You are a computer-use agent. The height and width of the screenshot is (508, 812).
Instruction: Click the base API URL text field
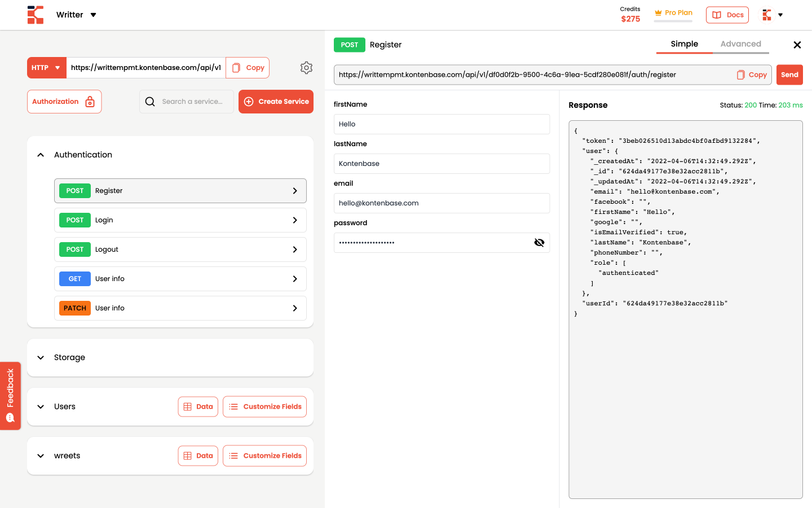(146, 68)
